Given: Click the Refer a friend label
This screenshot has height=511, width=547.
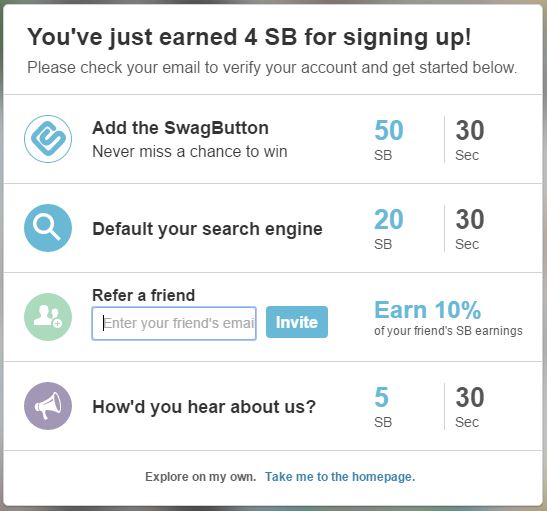Looking at the screenshot, I should [143, 295].
